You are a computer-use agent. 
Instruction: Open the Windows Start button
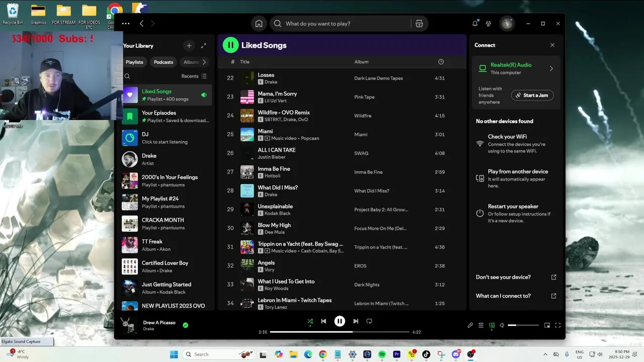pos(174,354)
